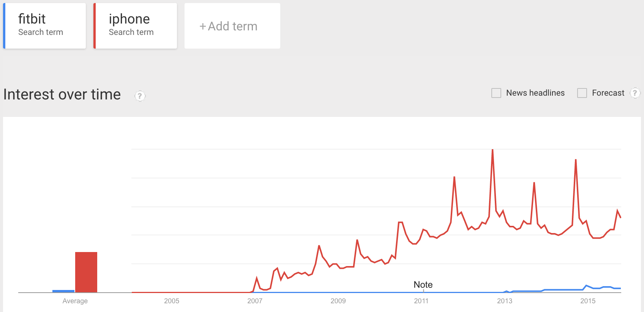Click the fitbit line bump near 2015

pos(587,286)
